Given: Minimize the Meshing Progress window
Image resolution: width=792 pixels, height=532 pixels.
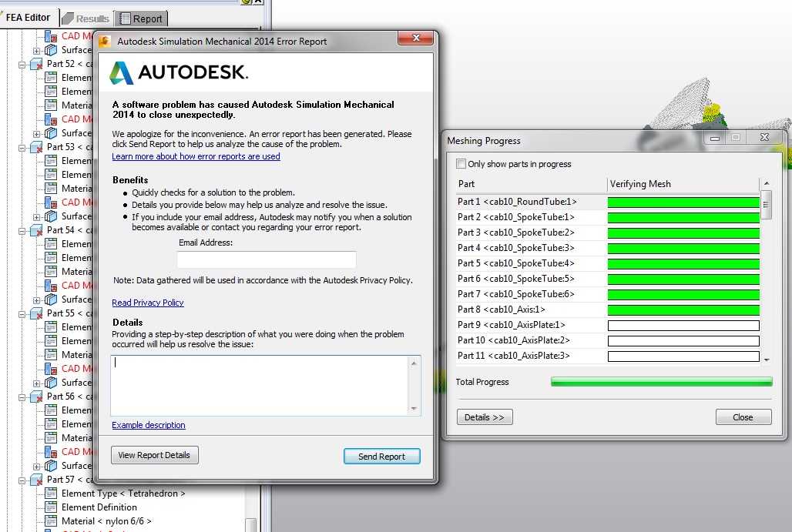Looking at the screenshot, I should [715, 138].
